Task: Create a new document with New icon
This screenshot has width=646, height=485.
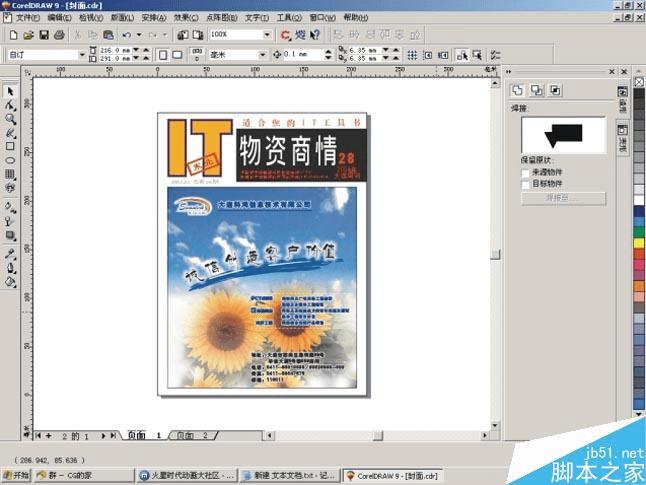Action: coord(13,35)
